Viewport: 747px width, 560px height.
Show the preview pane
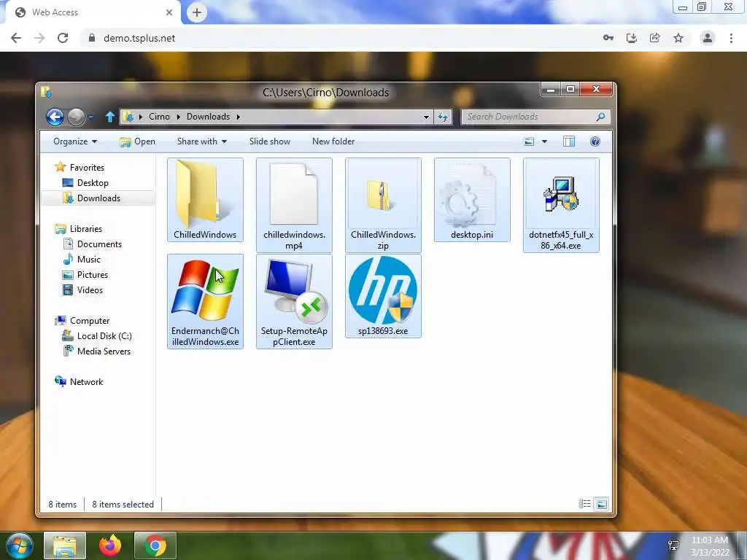tap(569, 141)
